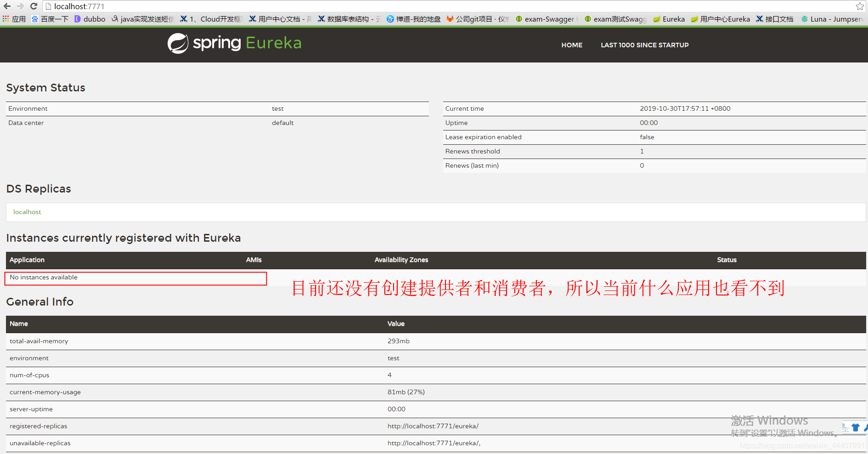Image resolution: width=868 pixels, height=454 pixels.
Task: Click the Renews (last min) label
Action: (472, 165)
